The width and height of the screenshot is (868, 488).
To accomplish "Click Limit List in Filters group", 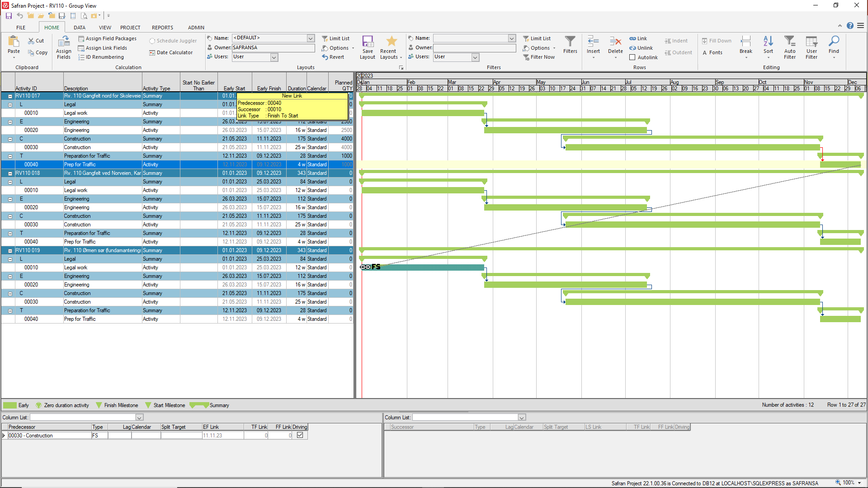I will click(537, 38).
